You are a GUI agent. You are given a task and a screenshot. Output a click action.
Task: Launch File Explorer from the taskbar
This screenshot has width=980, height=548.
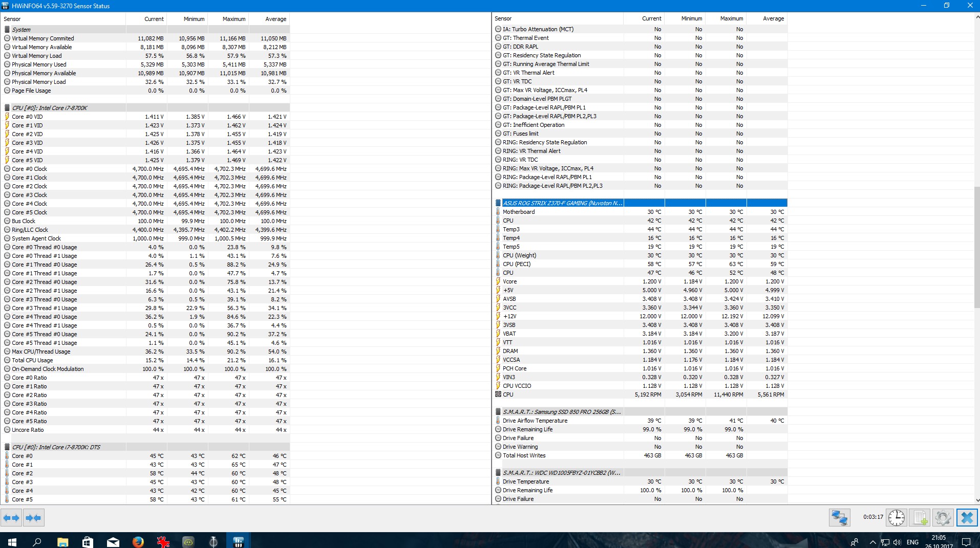[62, 541]
